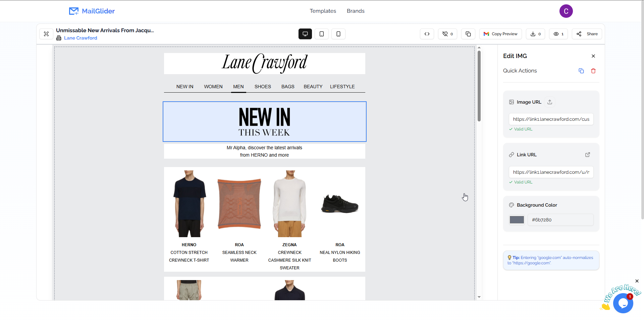Click WOMEN in email navigation
Screen dimensions: 644x320
[213, 87]
